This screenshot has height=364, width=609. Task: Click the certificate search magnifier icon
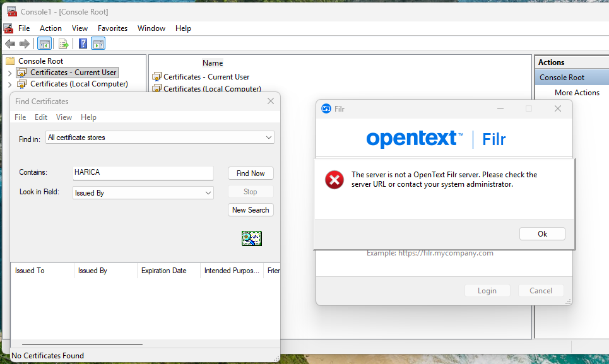pyautogui.click(x=252, y=238)
